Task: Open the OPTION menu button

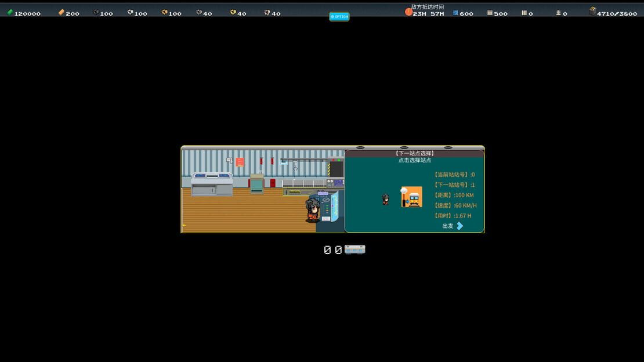Action: coord(339,16)
